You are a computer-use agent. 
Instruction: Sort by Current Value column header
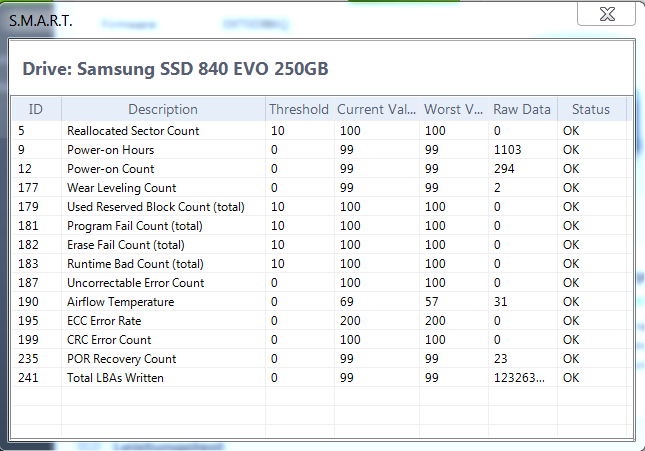(x=376, y=109)
